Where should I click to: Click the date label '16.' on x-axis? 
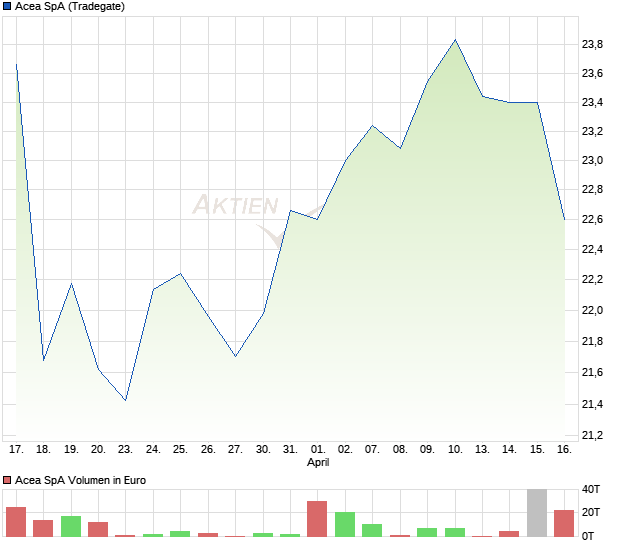point(565,450)
